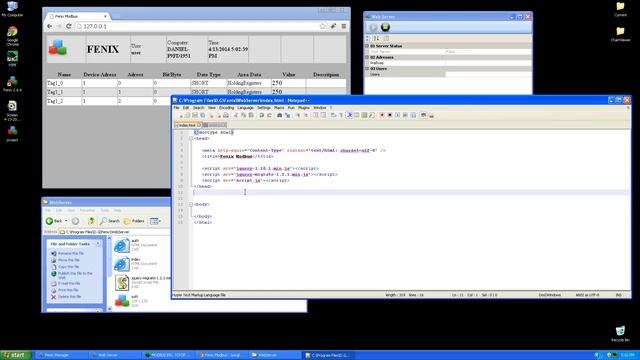Viewport: 640px width, 360px height.
Task: Click the Find (binoculars) icon in Notepad++
Action: pos(280,116)
